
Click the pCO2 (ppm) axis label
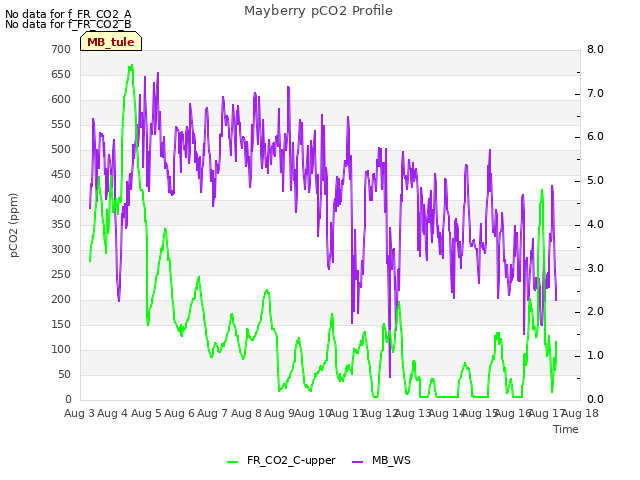[13, 225]
